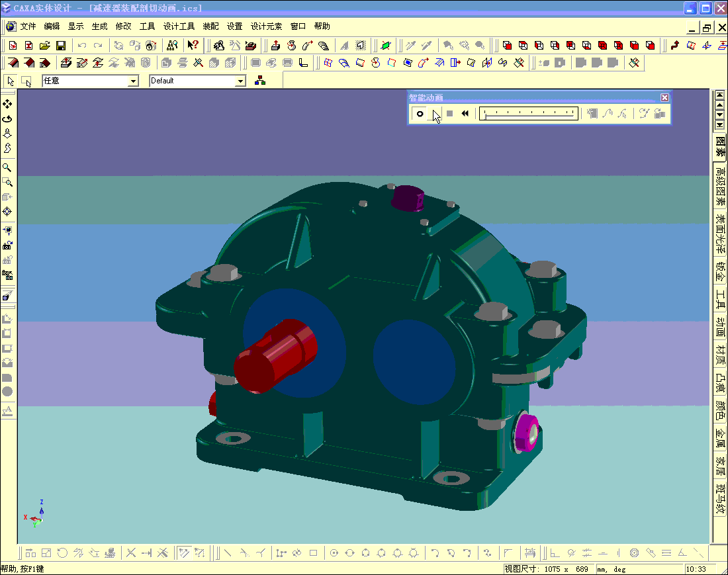Click the zoom window tool
Viewport: 728px width, 575px height.
point(7,182)
